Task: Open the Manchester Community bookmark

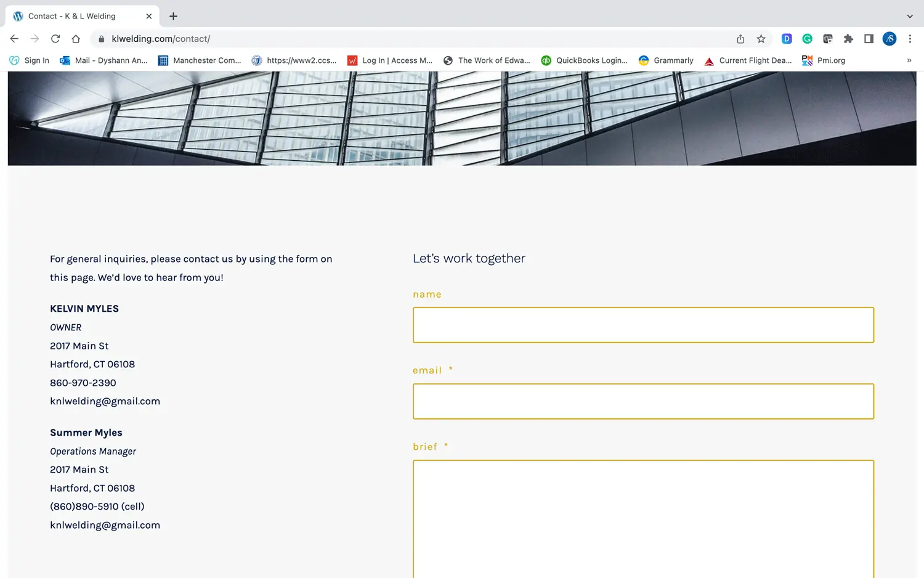Action: tap(200, 60)
